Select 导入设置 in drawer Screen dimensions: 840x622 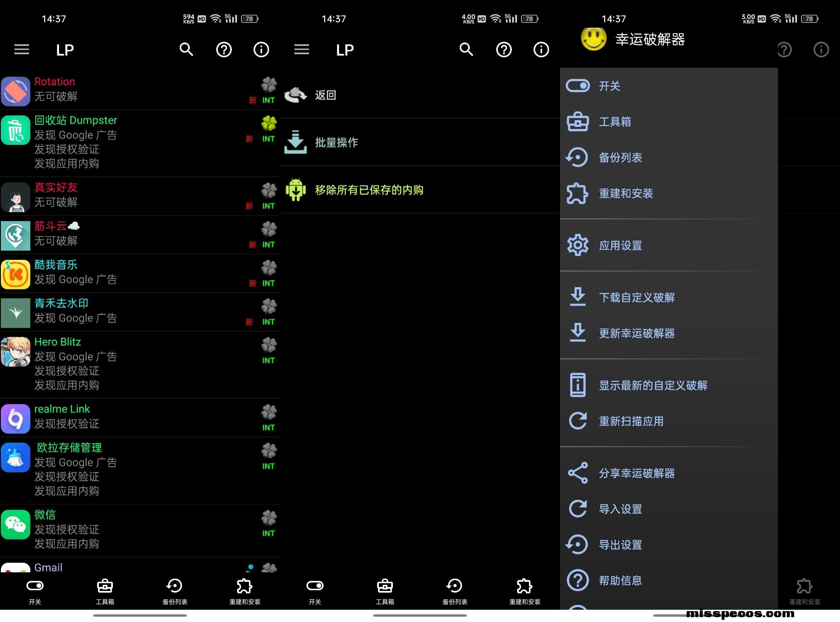click(669, 509)
